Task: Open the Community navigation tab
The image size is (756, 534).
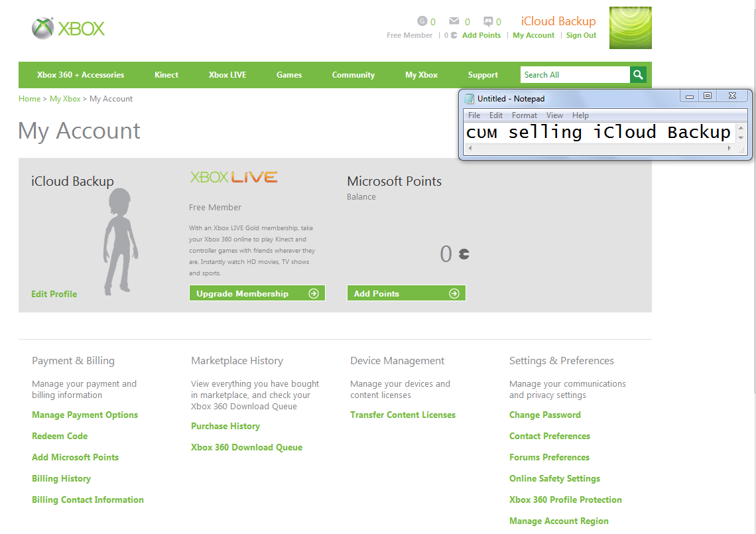Action: coord(353,75)
